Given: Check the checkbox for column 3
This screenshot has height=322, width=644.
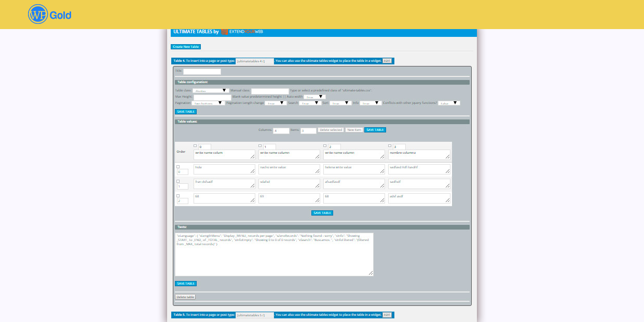Looking at the screenshot, I should click(390, 146).
